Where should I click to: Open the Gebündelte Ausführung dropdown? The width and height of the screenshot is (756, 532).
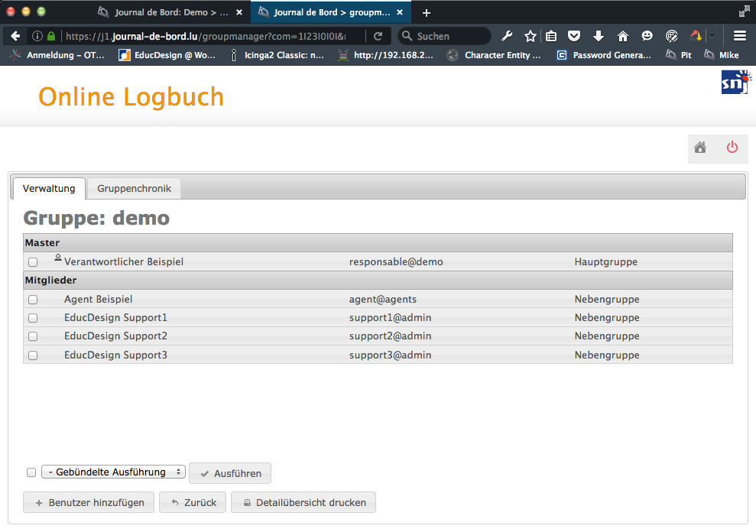coord(113,472)
